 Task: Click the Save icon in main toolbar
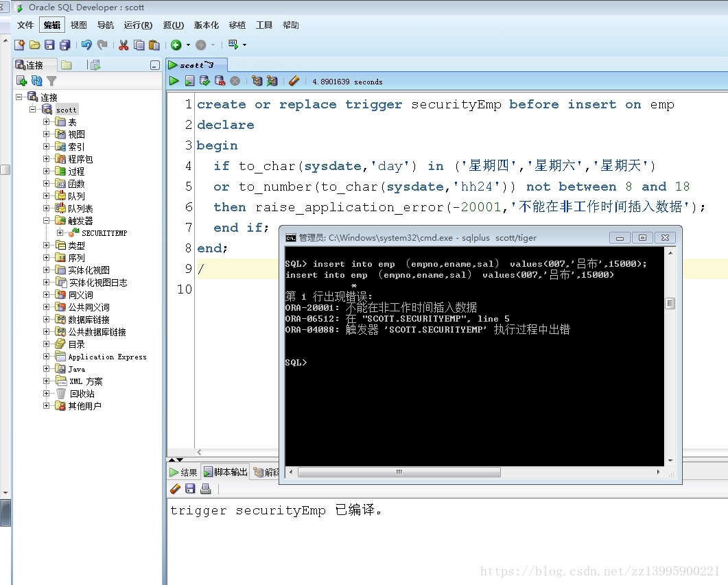[x=49, y=45]
